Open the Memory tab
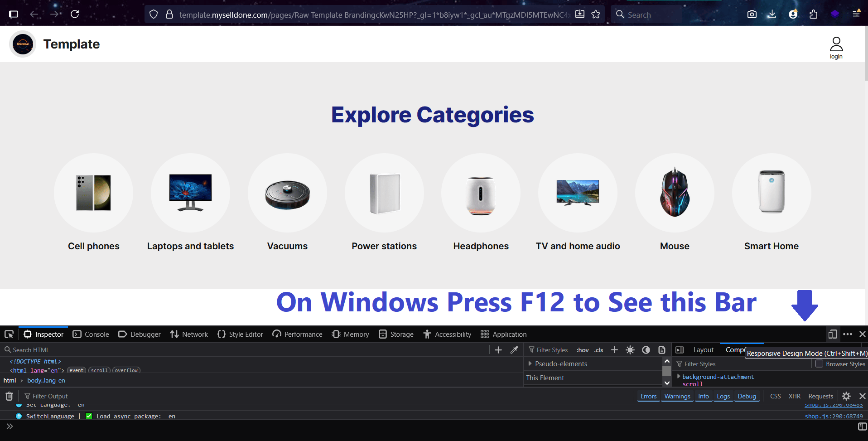 [350, 334]
